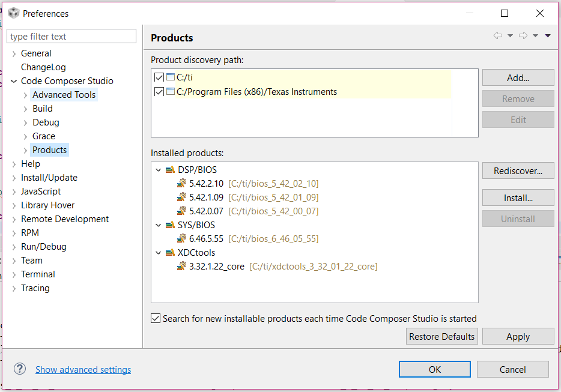Click the type filter text field
Image resolution: width=561 pixels, height=392 pixels.
click(x=71, y=37)
